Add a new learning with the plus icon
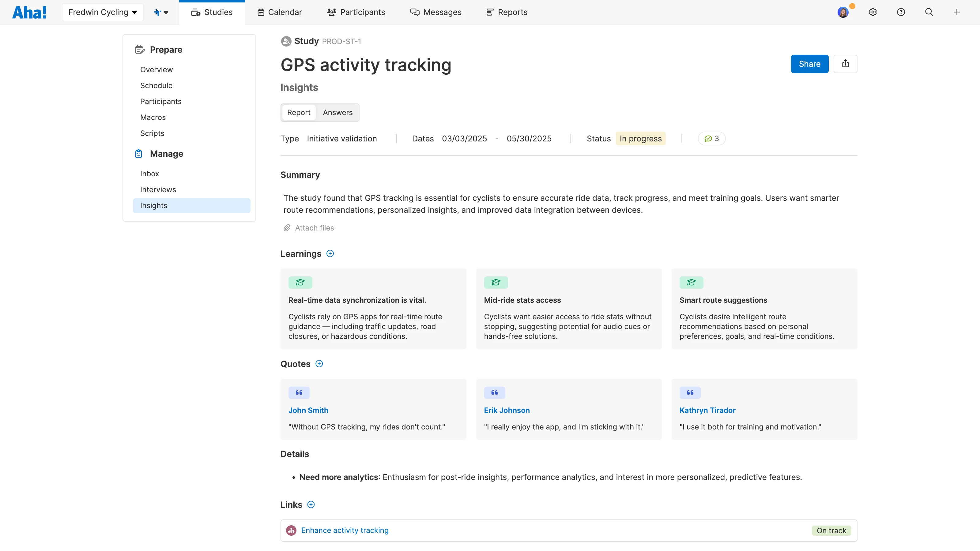980x551 pixels. pos(330,253)
